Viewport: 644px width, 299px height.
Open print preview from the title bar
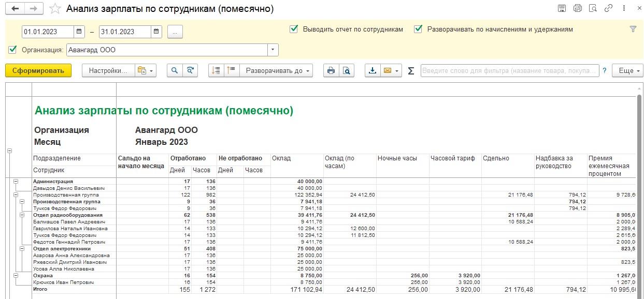(593, 9)
